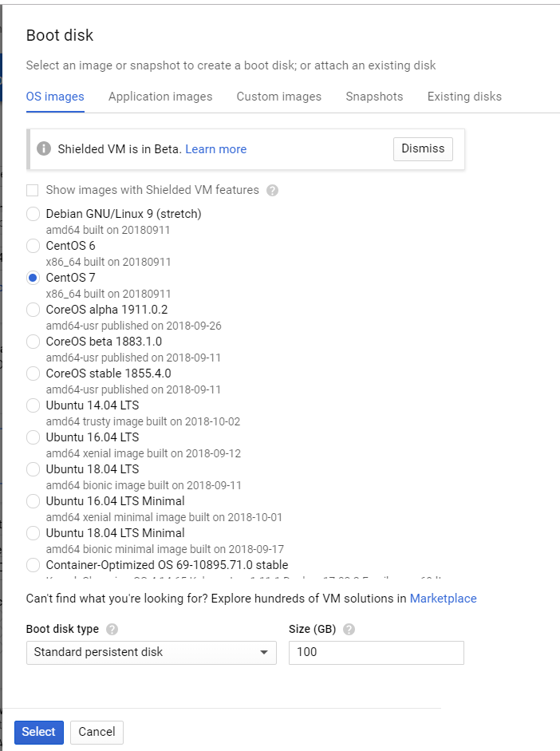
Task: Enable Show images with Shielded VM features
Action: [x=33, y=190]
